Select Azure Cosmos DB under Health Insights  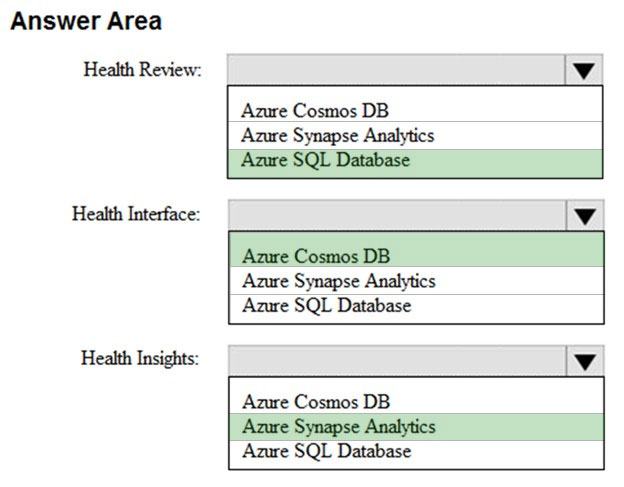(x=417, y=401)
